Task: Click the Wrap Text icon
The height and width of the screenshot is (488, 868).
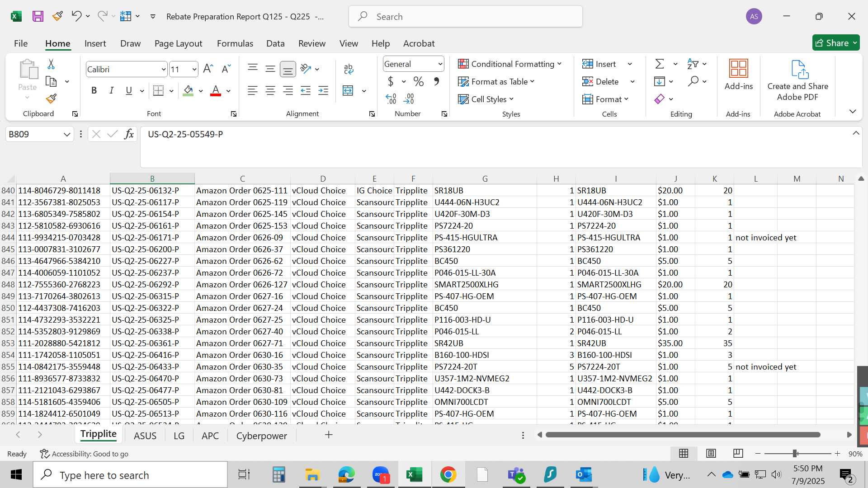Action: click(349, 69)
